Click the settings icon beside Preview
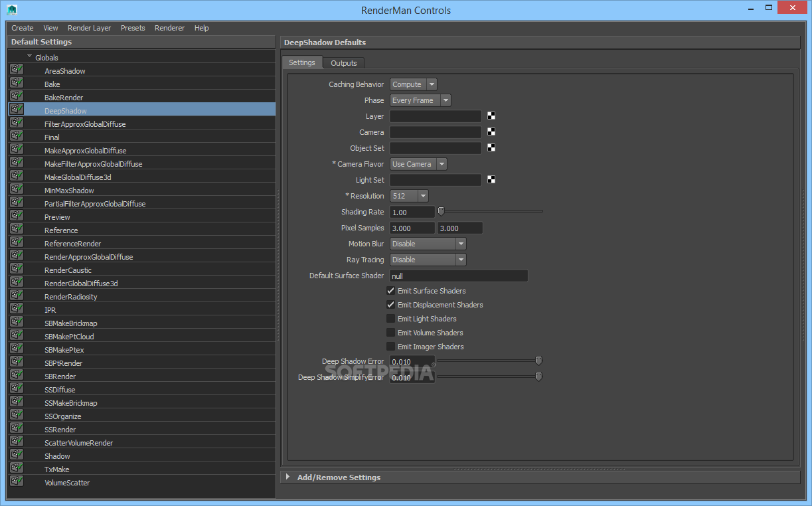The width and height of the screenshot is (812, 506). pos(17,216)
